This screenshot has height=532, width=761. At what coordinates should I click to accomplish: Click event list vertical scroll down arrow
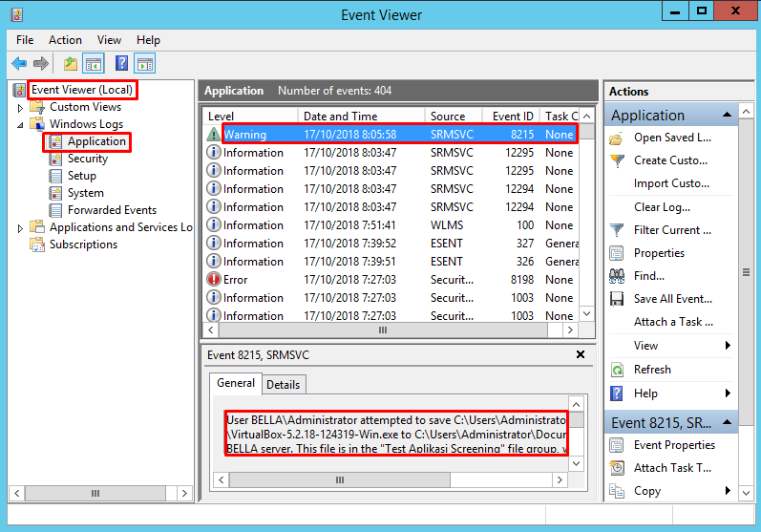coord(587,313)
